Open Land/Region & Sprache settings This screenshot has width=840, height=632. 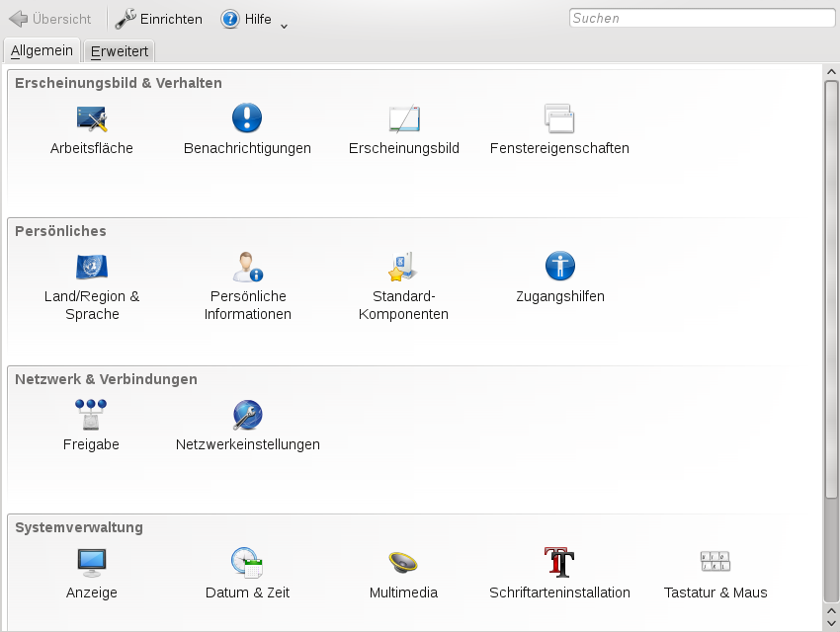click(x=92, y=268)
